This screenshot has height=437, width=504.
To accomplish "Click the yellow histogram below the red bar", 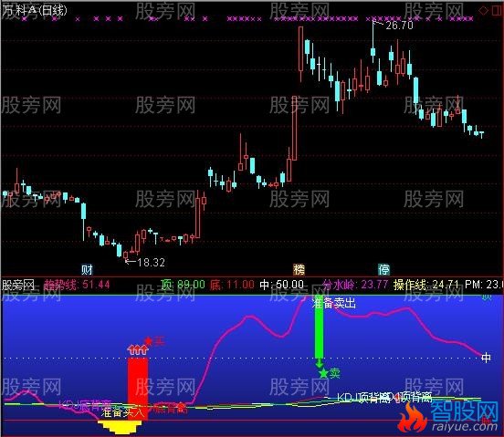I will [120, 427].
